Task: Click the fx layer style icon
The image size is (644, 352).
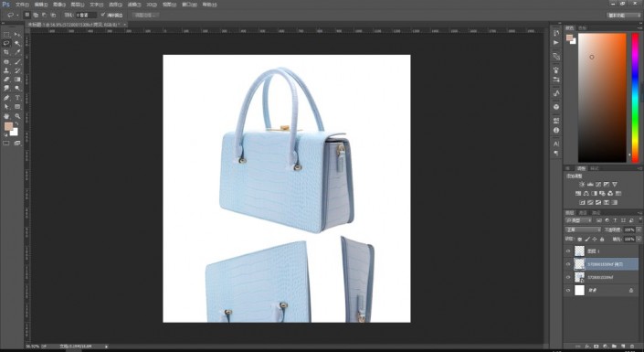Action: click(x=587, y=347)
